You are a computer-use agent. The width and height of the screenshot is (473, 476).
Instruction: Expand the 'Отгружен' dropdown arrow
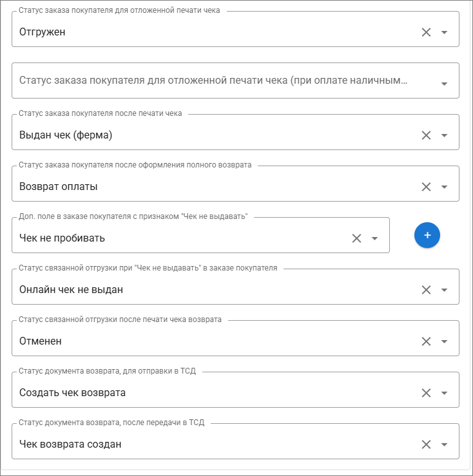coord(444,32)
